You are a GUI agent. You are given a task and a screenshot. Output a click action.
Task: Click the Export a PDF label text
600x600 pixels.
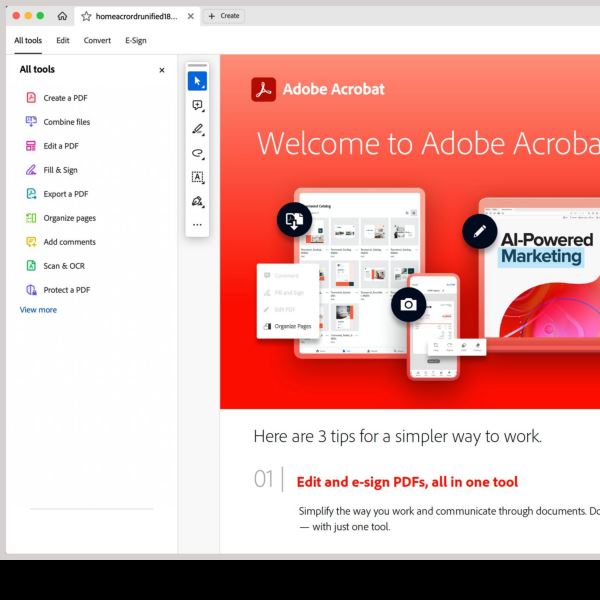tap(66, 194)
